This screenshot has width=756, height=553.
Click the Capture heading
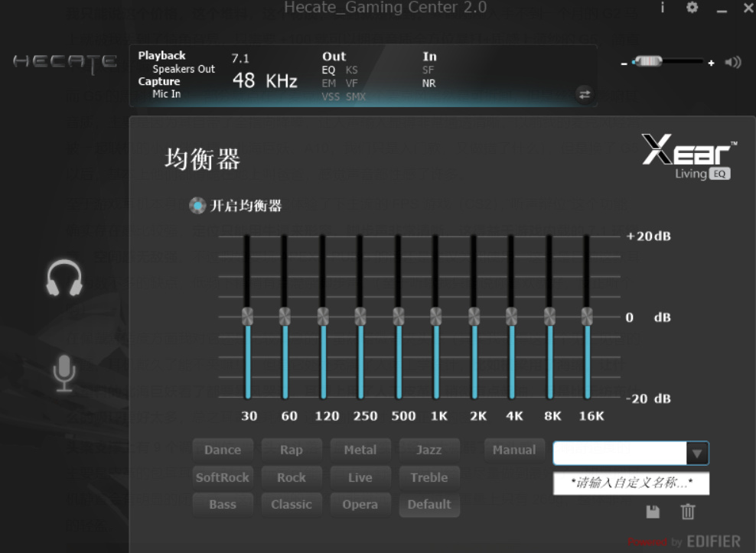159,82
